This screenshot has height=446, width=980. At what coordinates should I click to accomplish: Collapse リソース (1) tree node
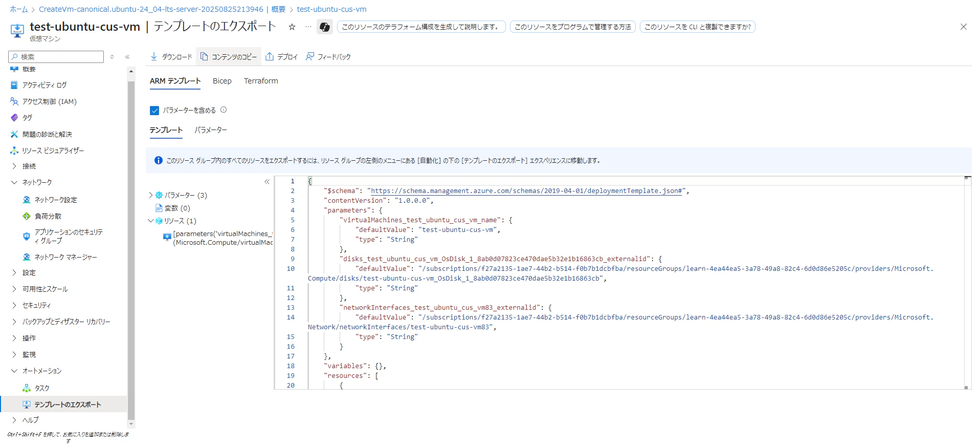[150, 221]
